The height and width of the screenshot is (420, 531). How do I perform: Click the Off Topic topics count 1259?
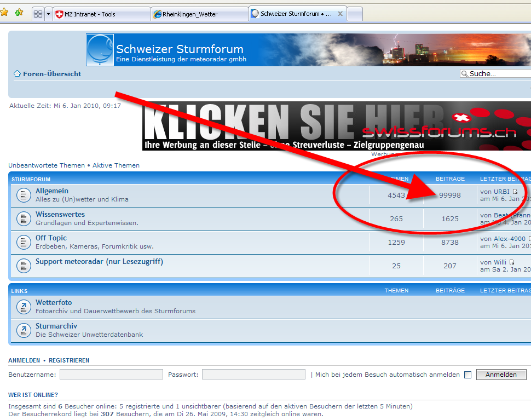pyautogui.click(x=396, y=243)
